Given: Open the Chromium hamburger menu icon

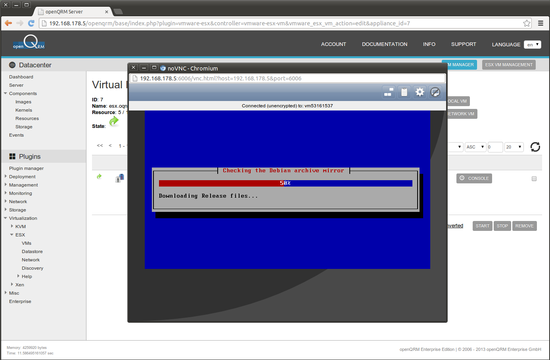Looking at the screenshot, I should 541,24.
